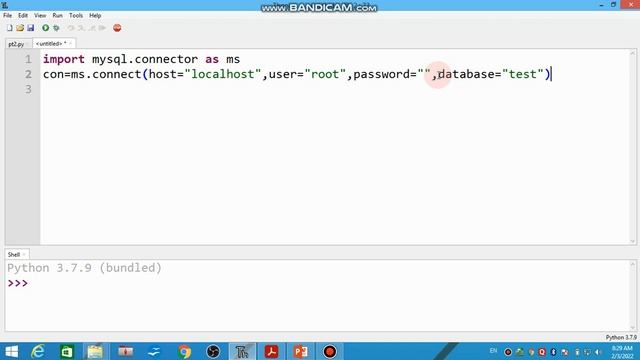
Task: Click the grayed Step into icon
Action: point(81,28)
